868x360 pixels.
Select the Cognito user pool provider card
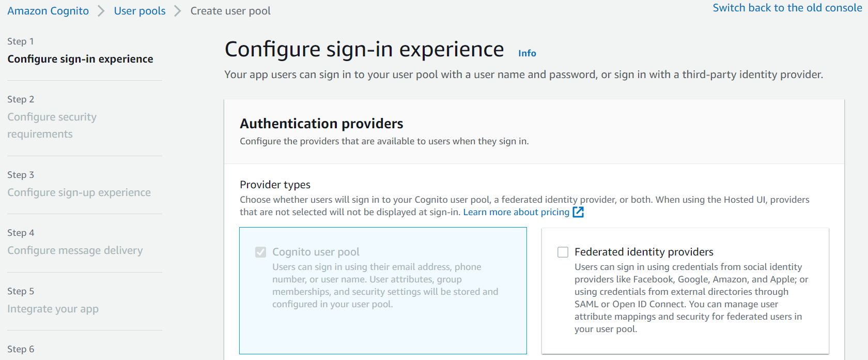383,291
